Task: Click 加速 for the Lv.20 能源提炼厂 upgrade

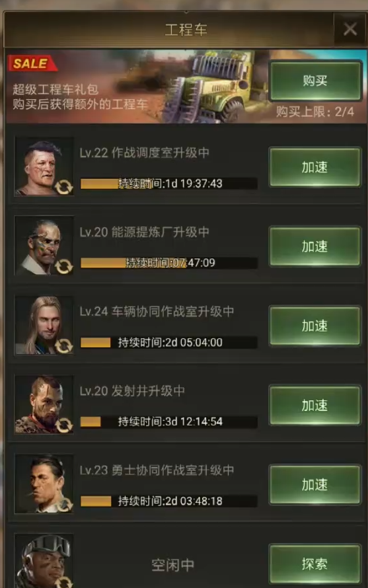Action: pos(314,246)
